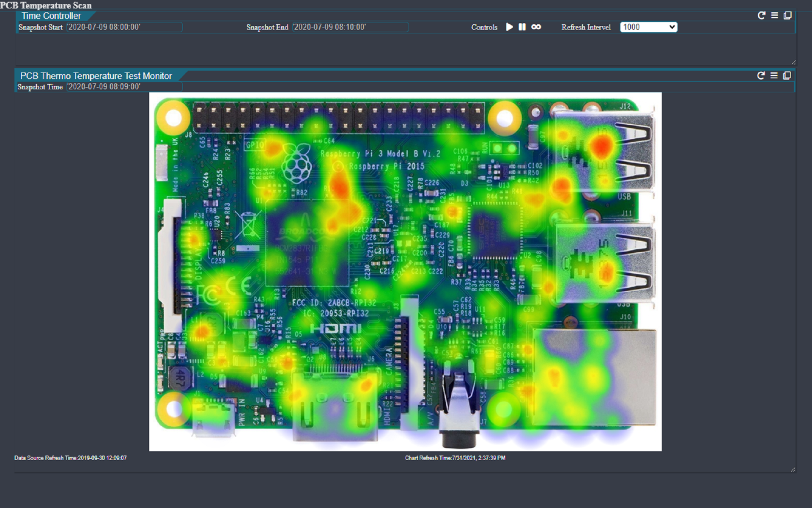Click the Snapshot Time field
812x508 pixels.
pyautogui.click(x=124, y=87)
